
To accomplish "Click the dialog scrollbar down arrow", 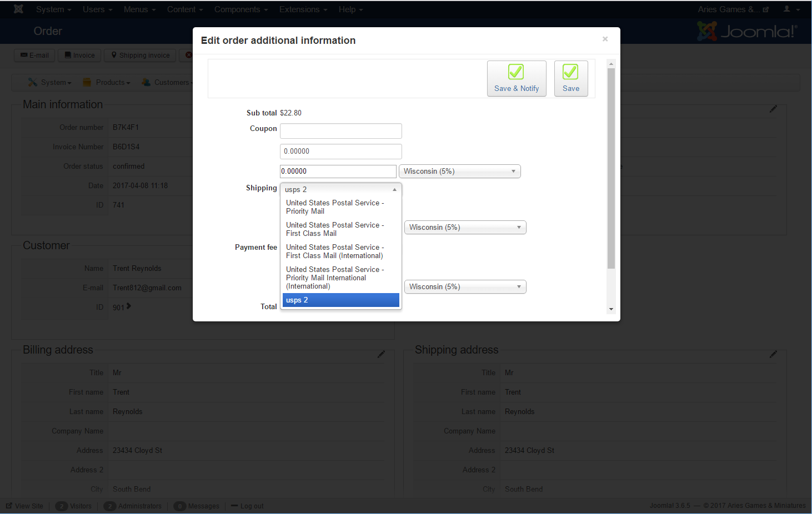I will coord(611,309).
